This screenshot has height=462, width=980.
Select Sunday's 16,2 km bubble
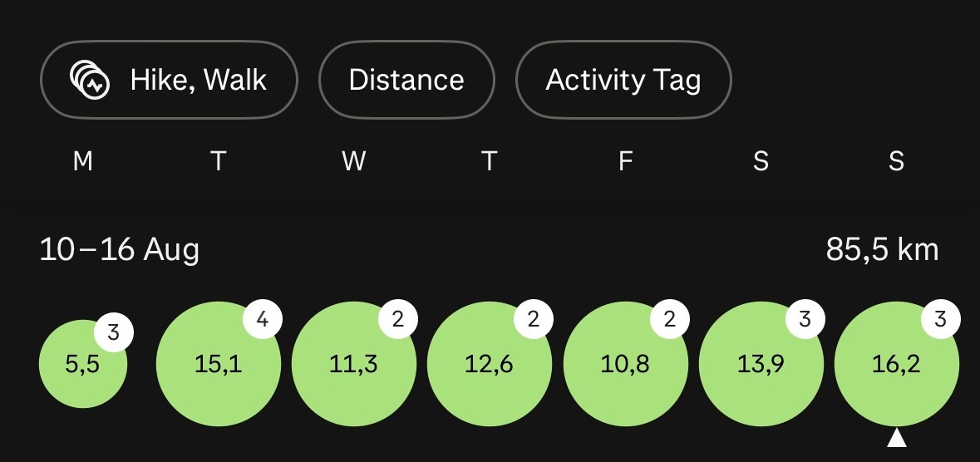click(897, 364)
